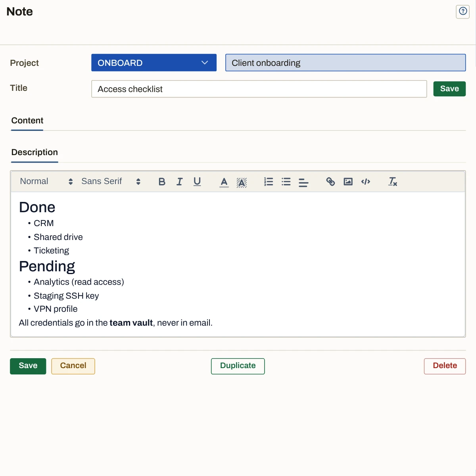Apply bullet list formatting
The width and height of the screenshot is (476, 476).
click(x=286, y=182)
